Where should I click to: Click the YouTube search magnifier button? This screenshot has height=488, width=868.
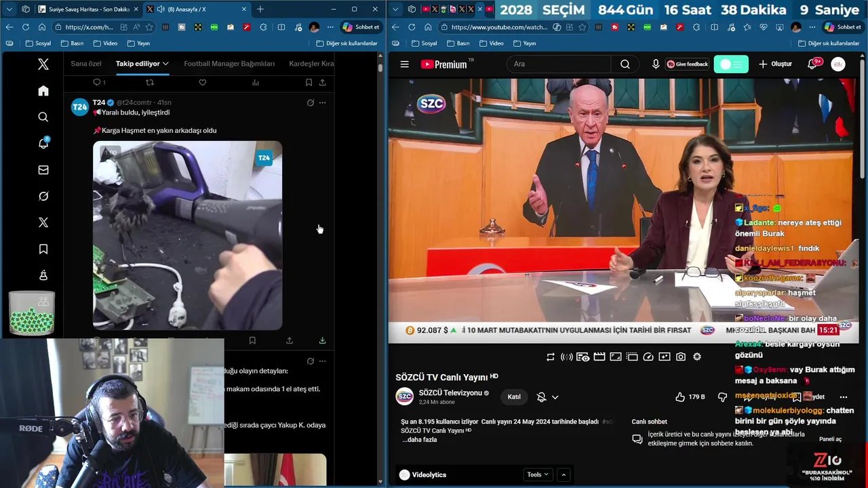[625, 64]
